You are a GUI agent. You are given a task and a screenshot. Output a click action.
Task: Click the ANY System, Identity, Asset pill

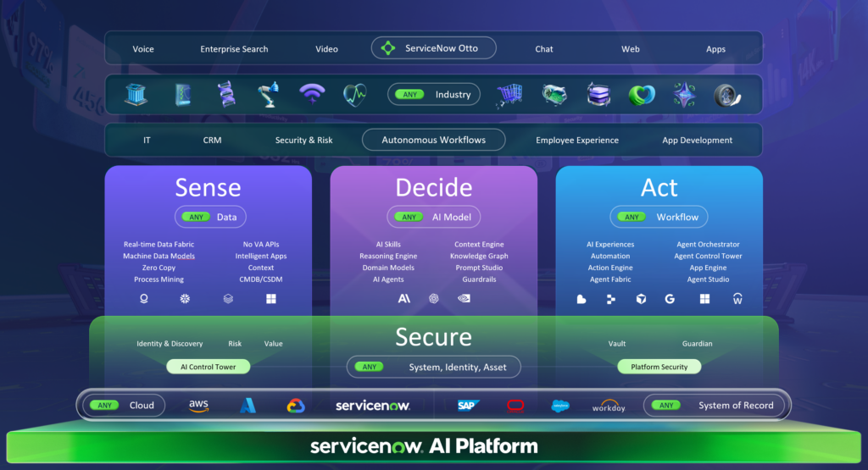point(433,367)
